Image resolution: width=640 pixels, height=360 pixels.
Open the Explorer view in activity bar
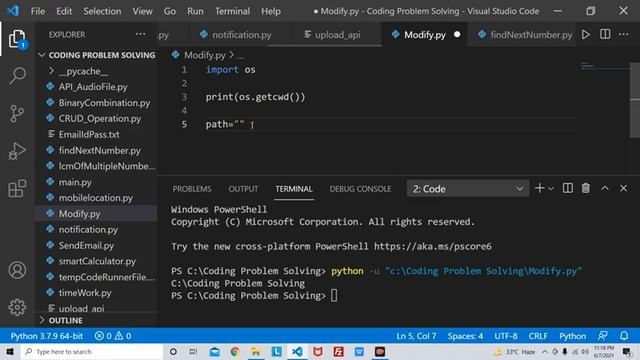click(x=17, y=39)
